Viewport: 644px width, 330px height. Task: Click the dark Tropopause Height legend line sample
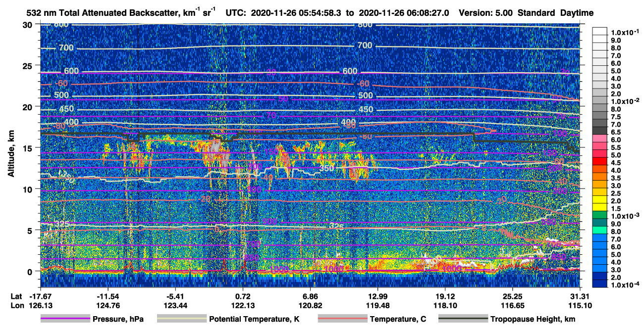click(x=463, y=319)
